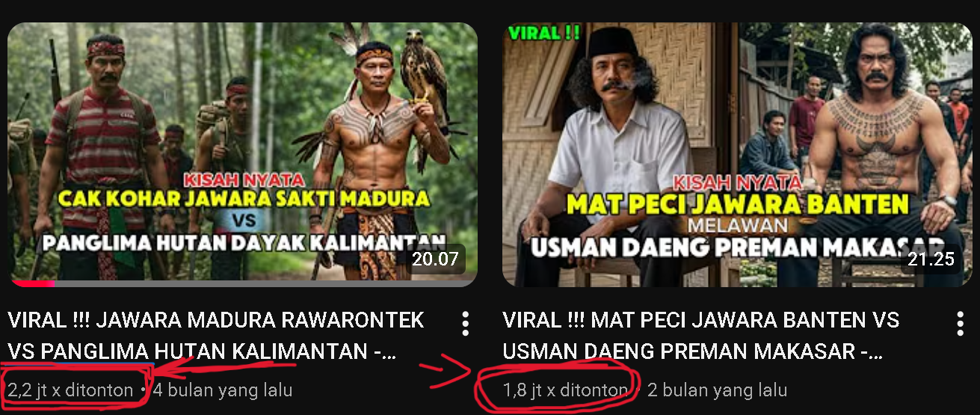Click the 'PANGLIMA HUTAN DAYAK KALIMANTAN' overlay text

[244, 242]
